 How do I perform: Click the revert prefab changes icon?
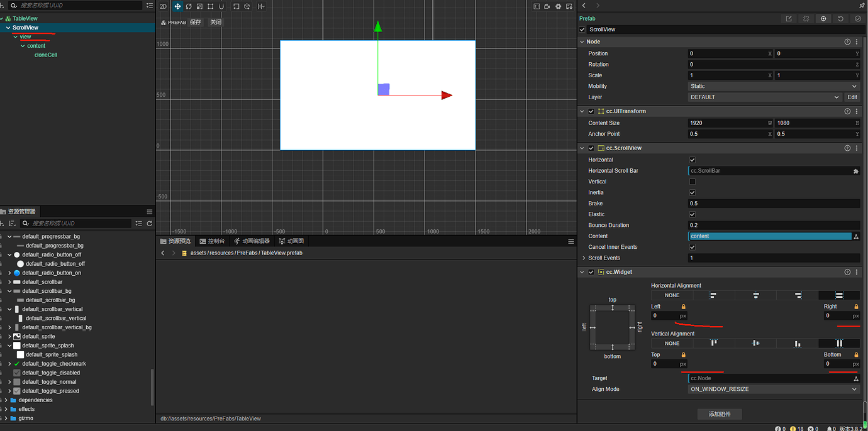(x=840, y=19)
